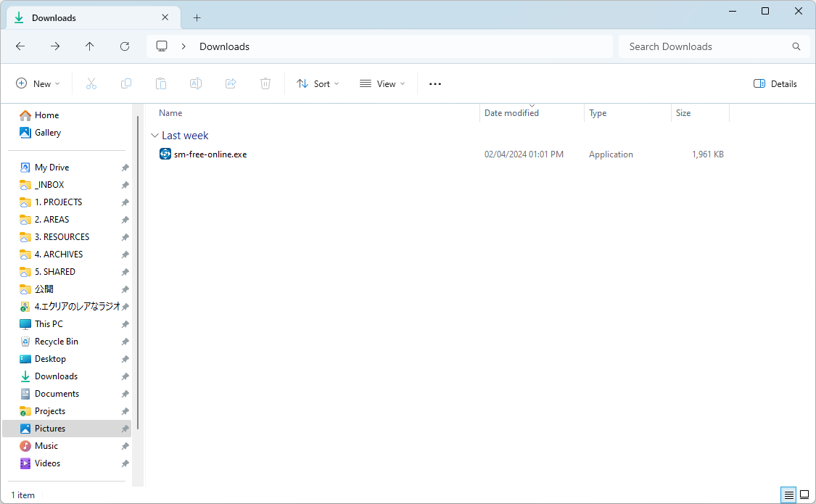
Task: Click the Delete trash can icon
Action: [x=265, y=84]
